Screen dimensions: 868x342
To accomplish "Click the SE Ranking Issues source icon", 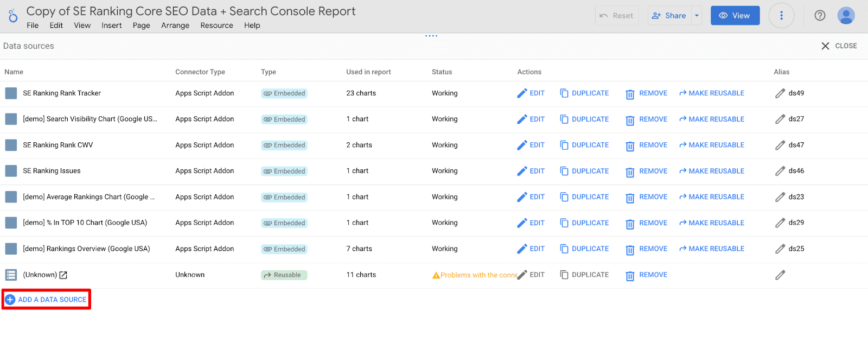I will [11, 171].
